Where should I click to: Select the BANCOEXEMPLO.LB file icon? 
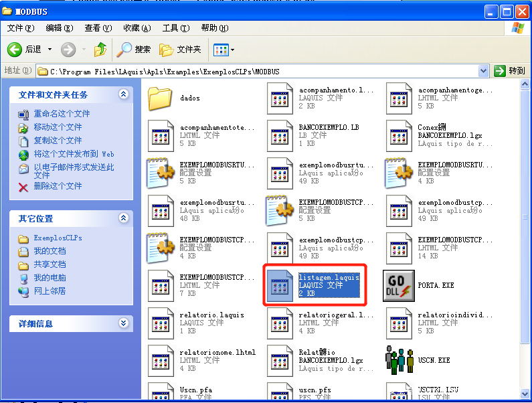pyautogui.click(x=280, y=136)
